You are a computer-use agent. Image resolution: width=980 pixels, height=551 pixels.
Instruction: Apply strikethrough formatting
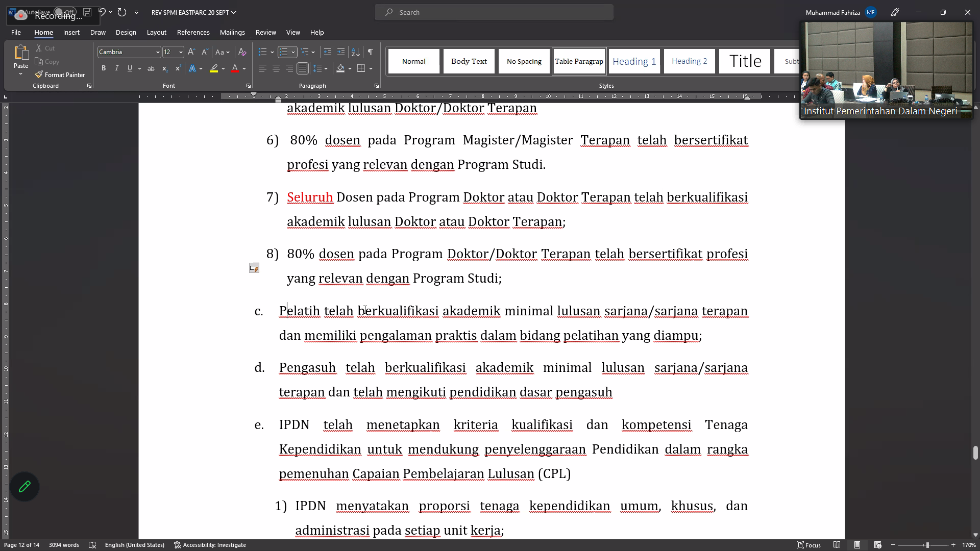tap(151, 68)
